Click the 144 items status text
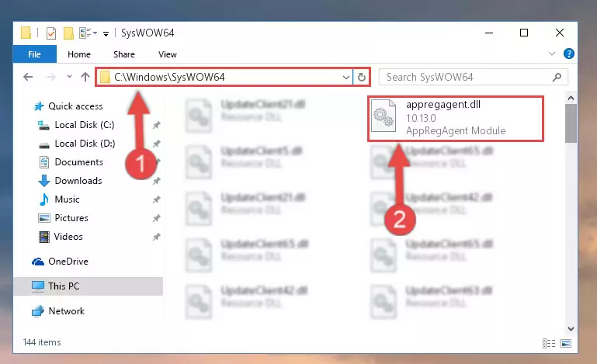 pyautogui.click(x=42, y=342)
